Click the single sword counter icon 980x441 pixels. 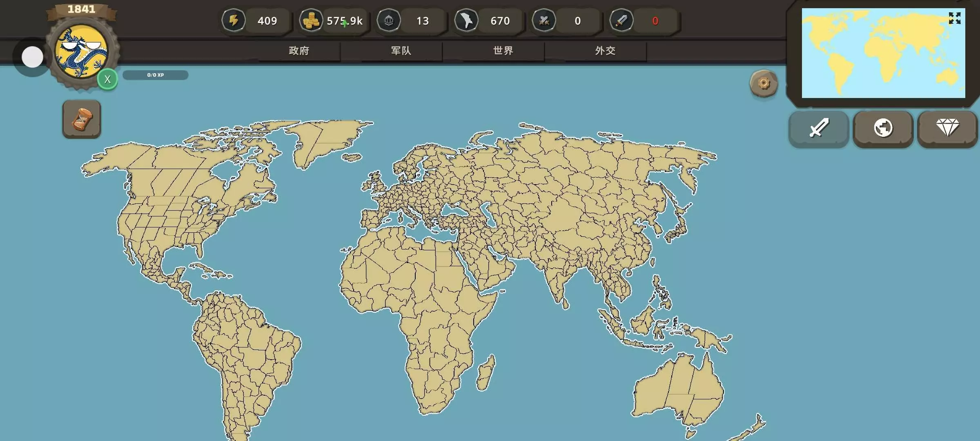[621, 20]
